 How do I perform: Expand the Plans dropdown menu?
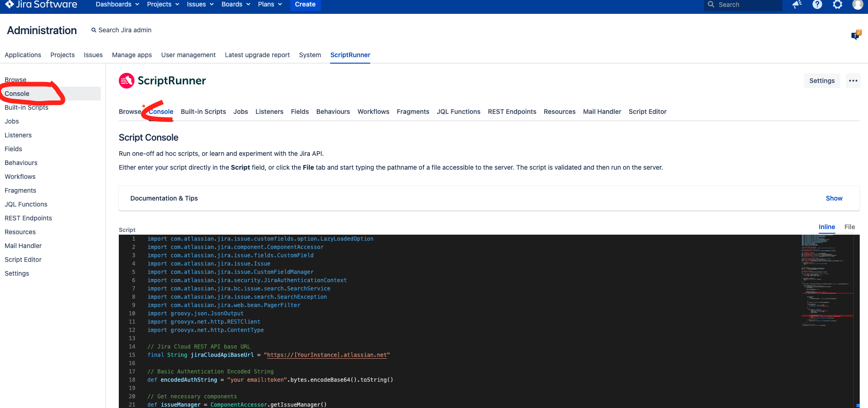click(x=270, y=5)
